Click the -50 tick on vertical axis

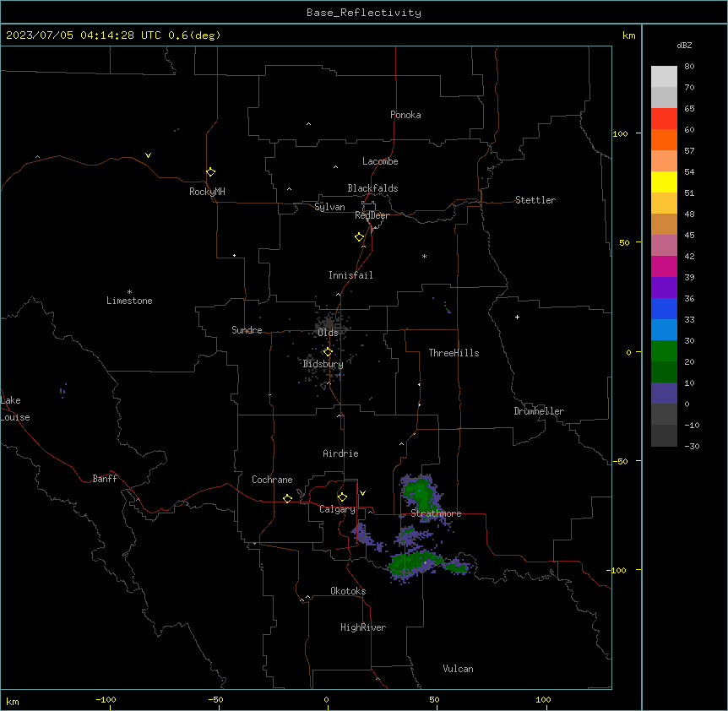tap(621, 461)
